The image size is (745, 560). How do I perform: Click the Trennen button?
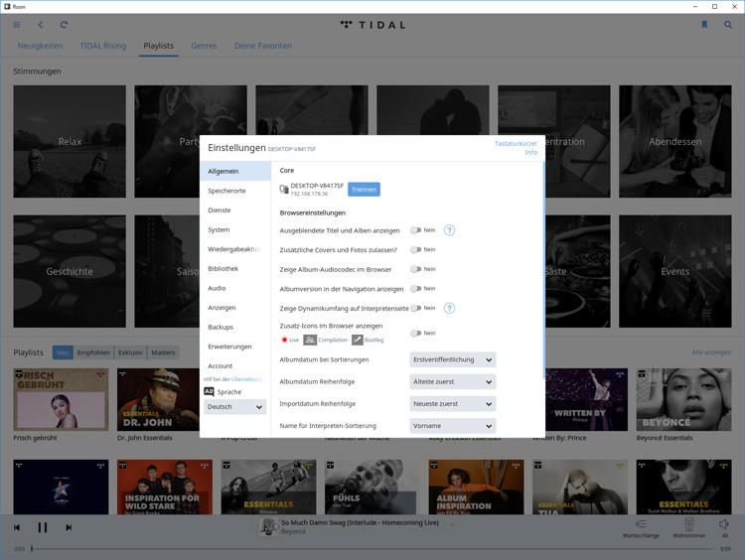point(364,190)
